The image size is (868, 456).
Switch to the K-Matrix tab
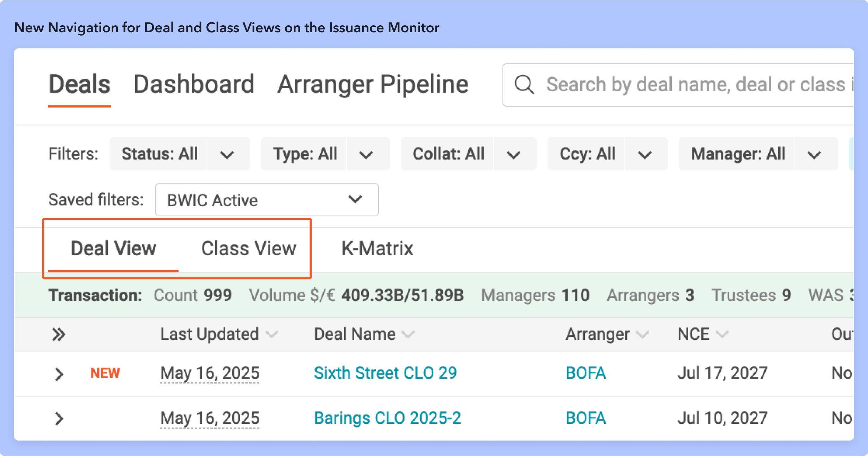click(x=377, y=248)
